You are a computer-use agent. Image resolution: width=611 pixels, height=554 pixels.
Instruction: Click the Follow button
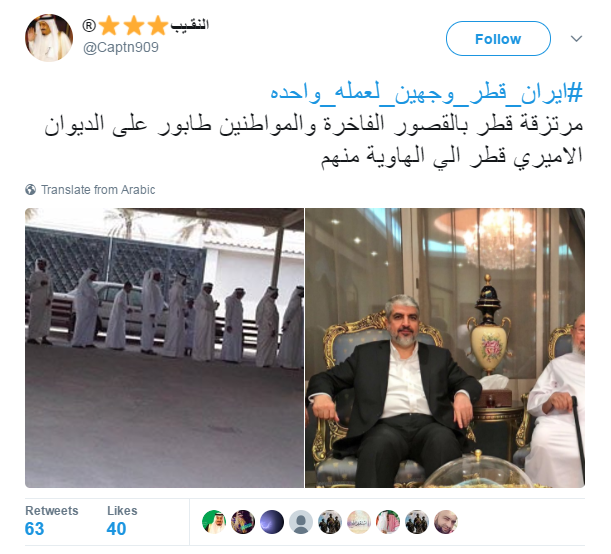[x=498, y=39]
